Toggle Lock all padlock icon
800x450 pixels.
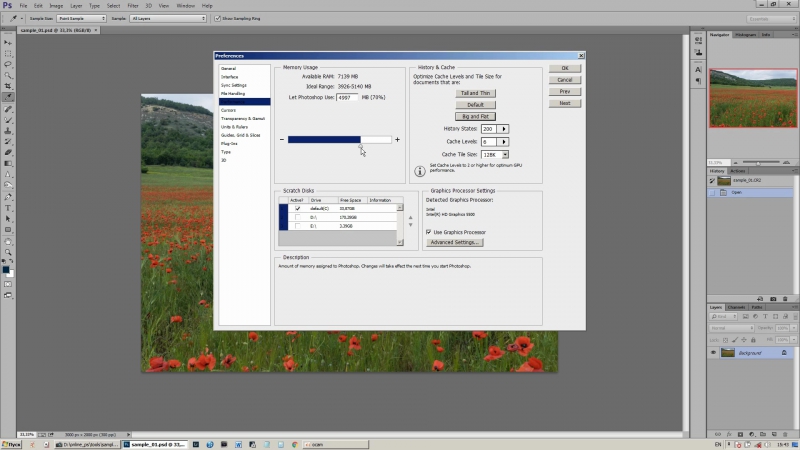(x=753, y=340)
